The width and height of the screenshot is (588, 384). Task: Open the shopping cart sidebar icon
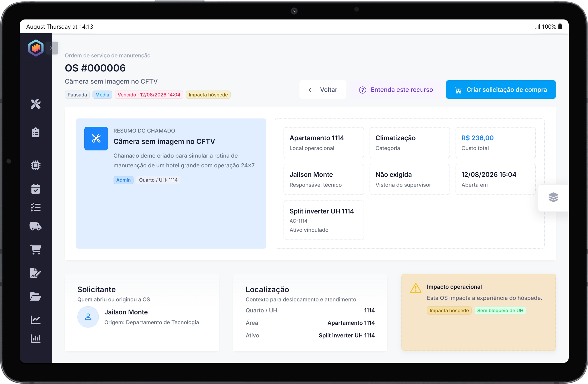pyautogui.click(x=35, y=249)
